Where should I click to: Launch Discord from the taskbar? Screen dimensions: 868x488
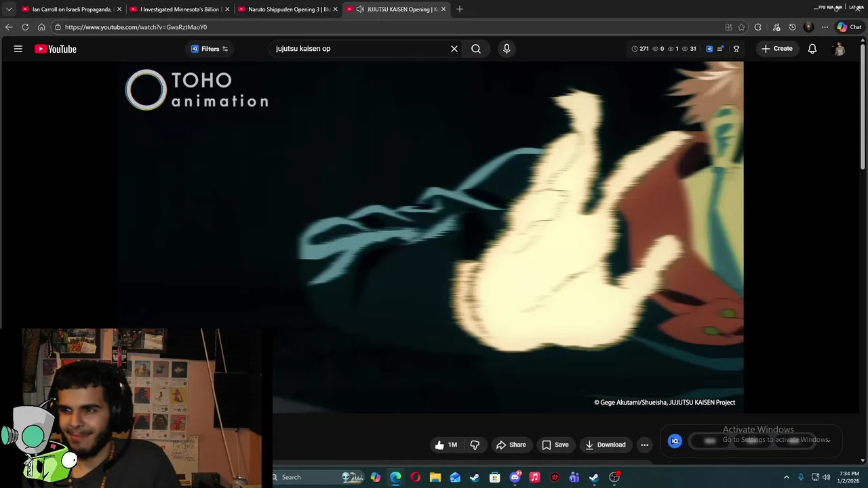(515, 477)
